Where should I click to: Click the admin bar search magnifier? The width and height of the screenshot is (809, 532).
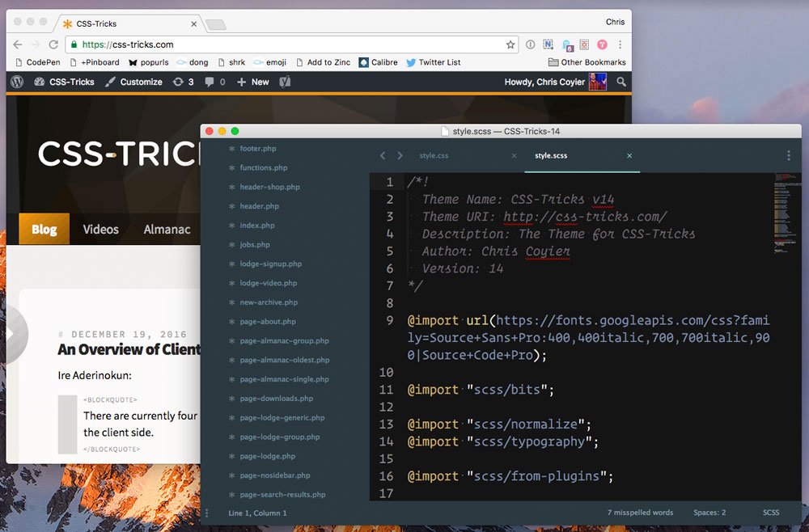[621, 82]
